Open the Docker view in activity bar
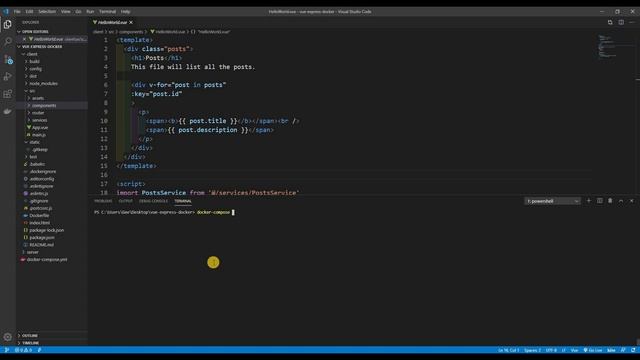This screenshot has height=360, width=640. tap(8, 111)
